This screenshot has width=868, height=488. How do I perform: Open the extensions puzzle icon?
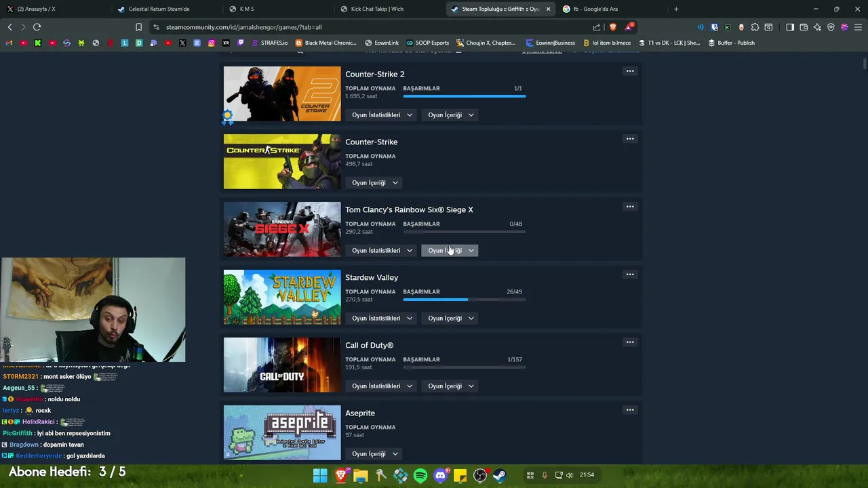click(755, 27)
